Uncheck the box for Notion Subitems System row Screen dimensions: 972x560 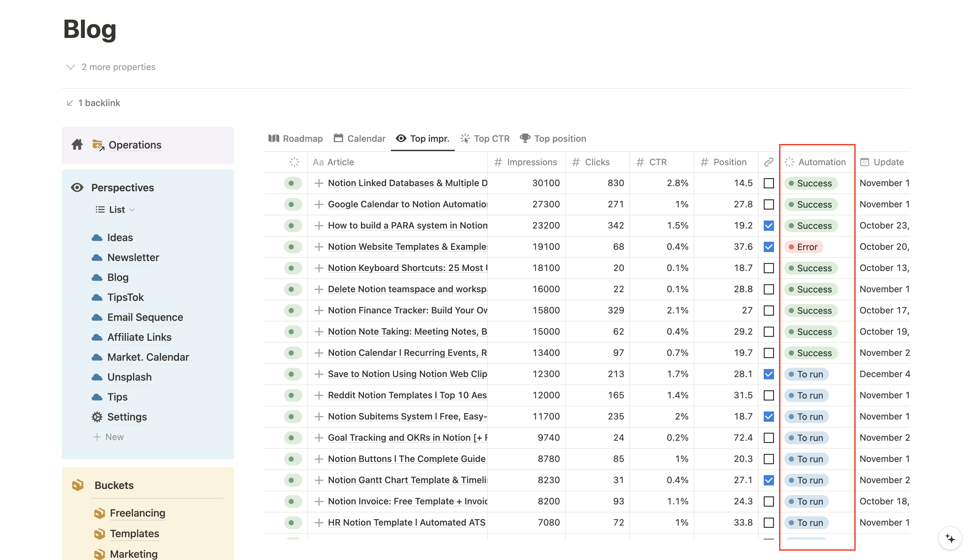pos(769,416)
